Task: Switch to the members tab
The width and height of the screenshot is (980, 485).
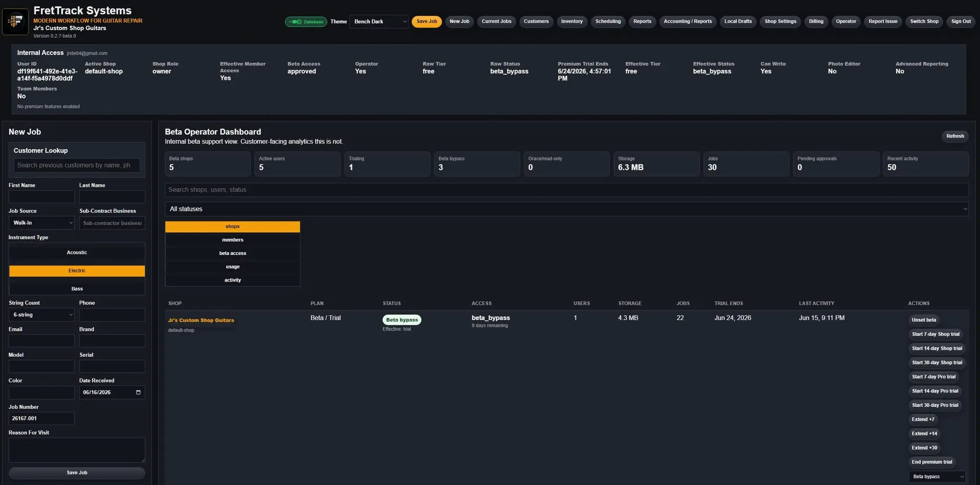Action: pos(233,240)
